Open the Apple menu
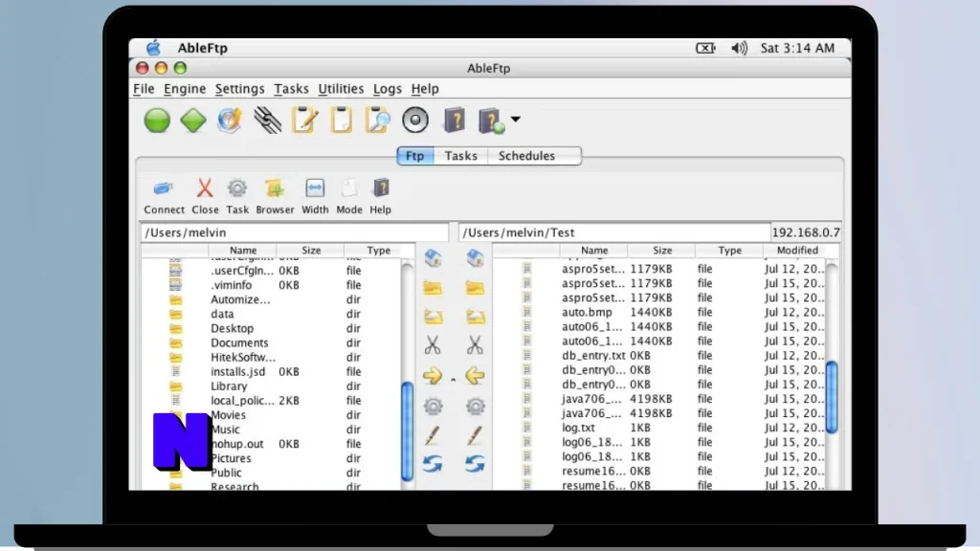The image size is (980, 551). (154, 48)
